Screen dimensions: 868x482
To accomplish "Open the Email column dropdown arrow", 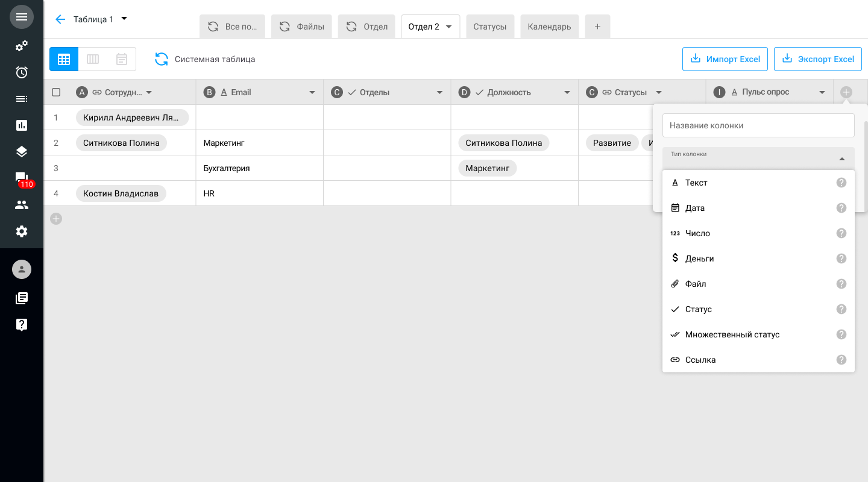I will 312,92.
